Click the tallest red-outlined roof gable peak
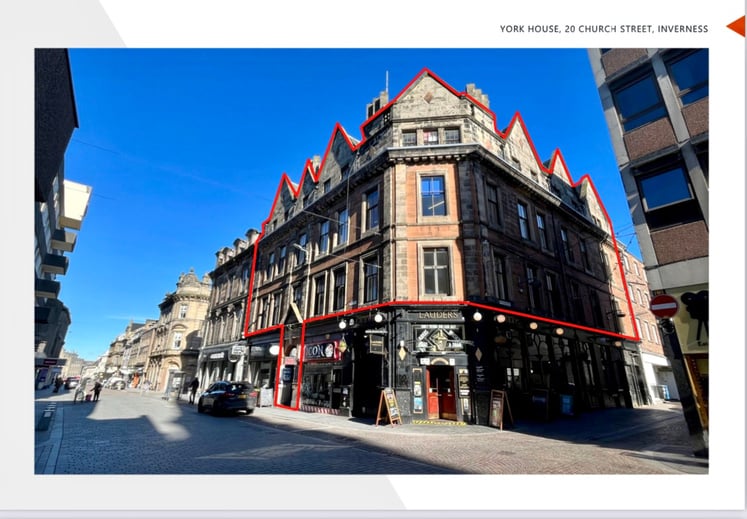 (x=426, y=74)
